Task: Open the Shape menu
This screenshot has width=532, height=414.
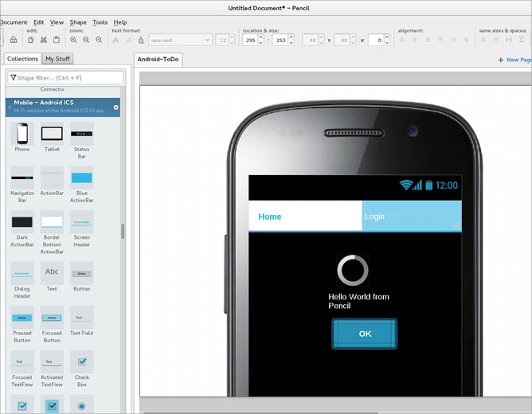Action: click(x=78, y=22)
